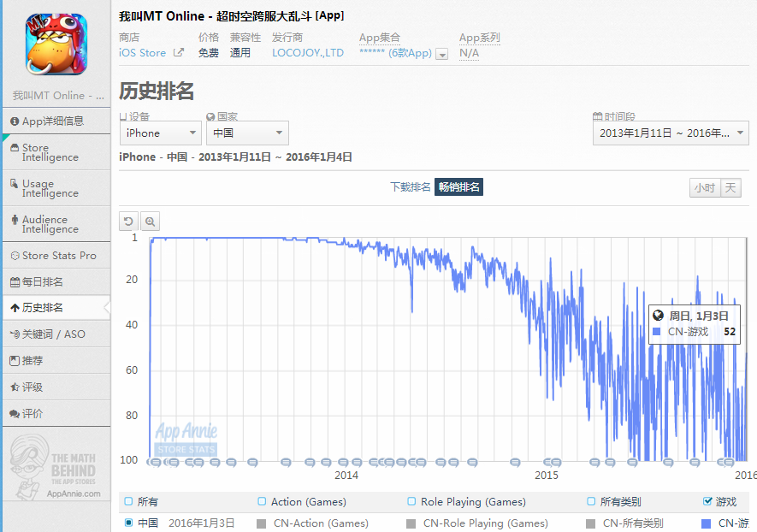Toggle the 所有类别 checkbox
Screen dimensions: 757x532
[x=591, y=501]
